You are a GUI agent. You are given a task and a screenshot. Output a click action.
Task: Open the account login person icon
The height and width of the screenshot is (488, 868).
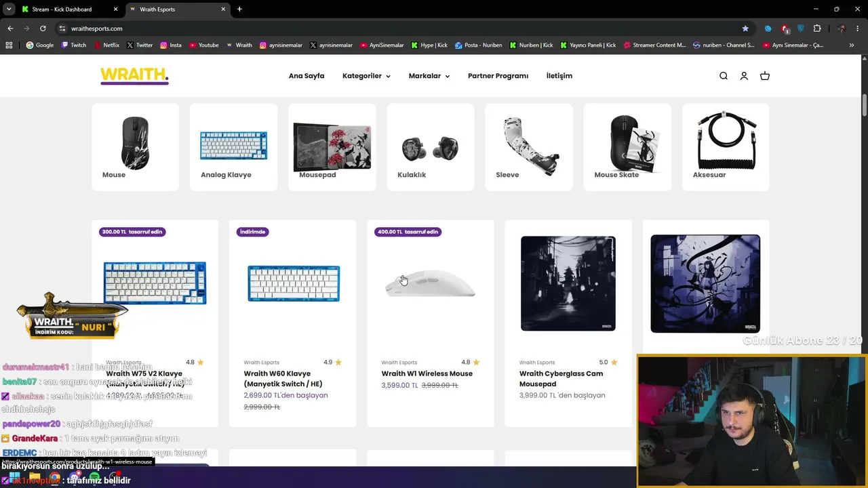click(744, 76)
